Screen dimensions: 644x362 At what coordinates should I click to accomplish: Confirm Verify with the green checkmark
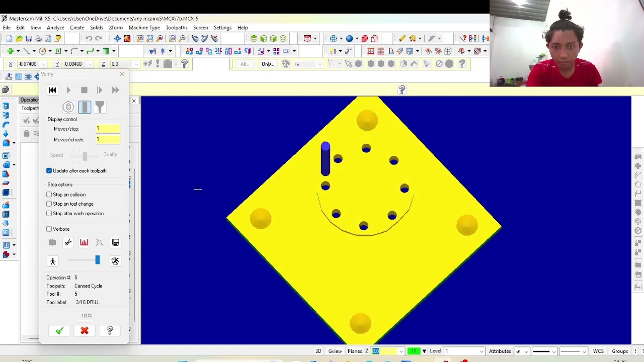(59, 330)
